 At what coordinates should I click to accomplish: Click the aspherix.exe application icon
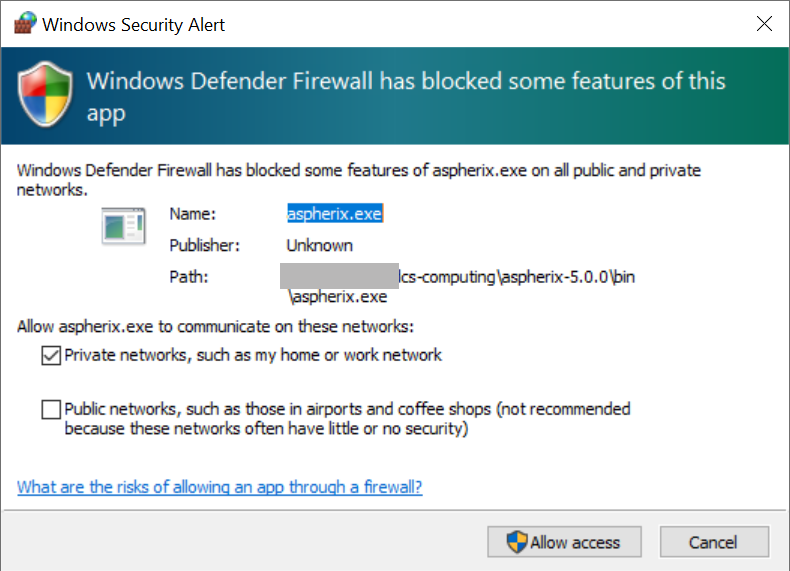point(123,226)
